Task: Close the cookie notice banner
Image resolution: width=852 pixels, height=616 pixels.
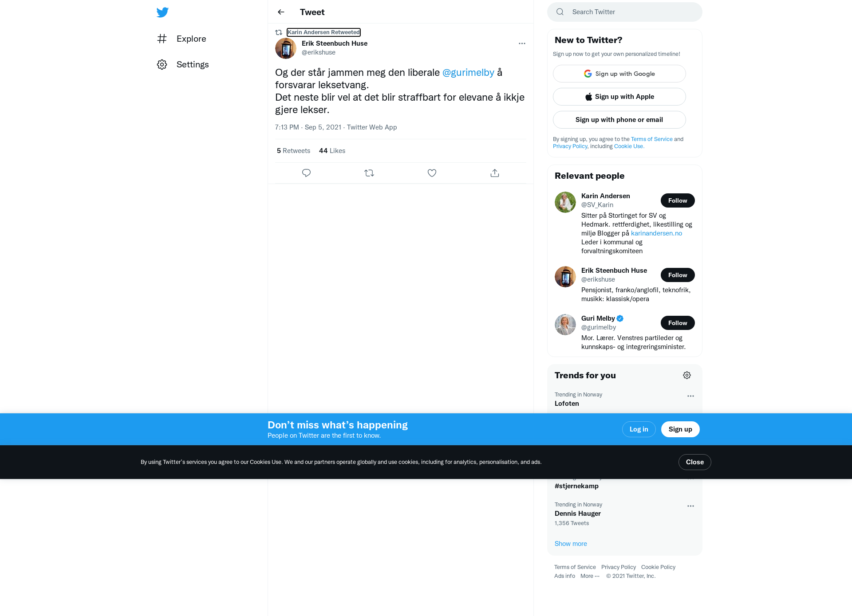Action: pyautogui.click(x=695, y=462)
